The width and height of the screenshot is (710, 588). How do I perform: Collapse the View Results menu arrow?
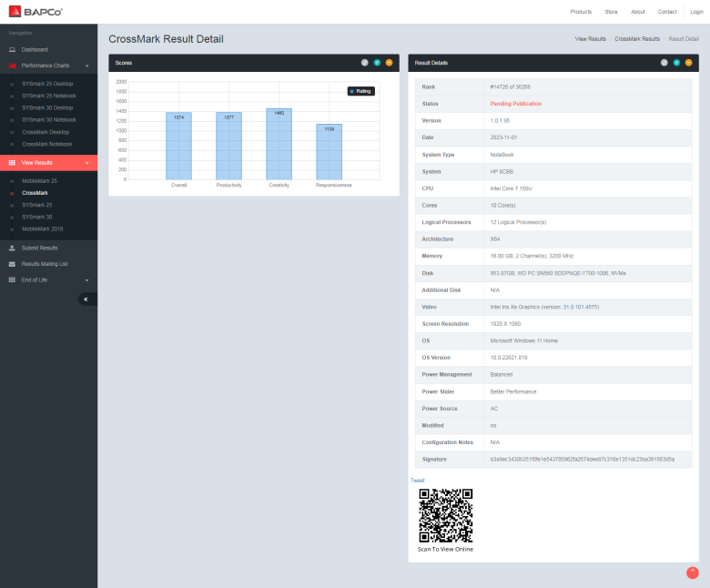click(87, 163)
